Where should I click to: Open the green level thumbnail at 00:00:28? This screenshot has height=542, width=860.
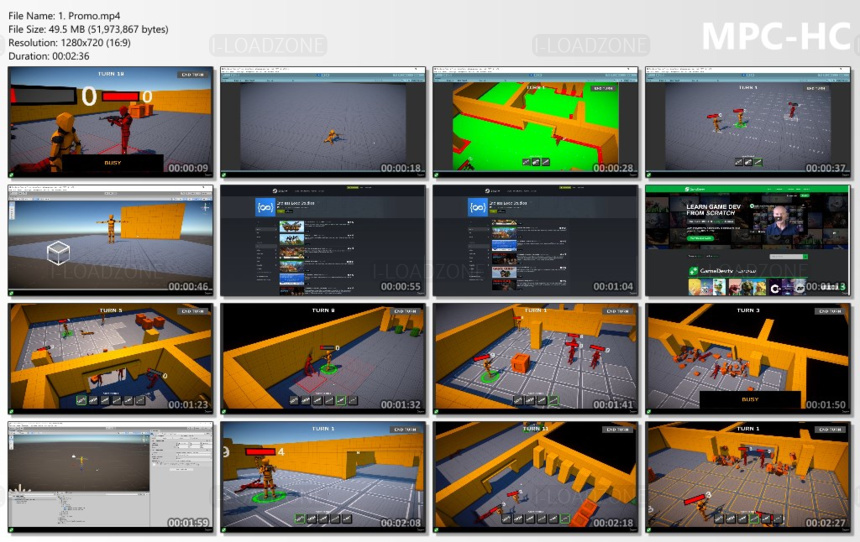click(x=535, y=122)
